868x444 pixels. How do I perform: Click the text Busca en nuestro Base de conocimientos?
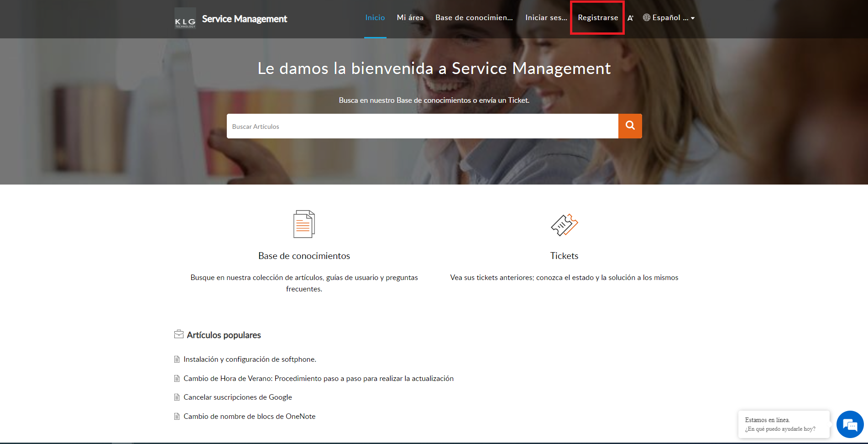click(434, 100)
